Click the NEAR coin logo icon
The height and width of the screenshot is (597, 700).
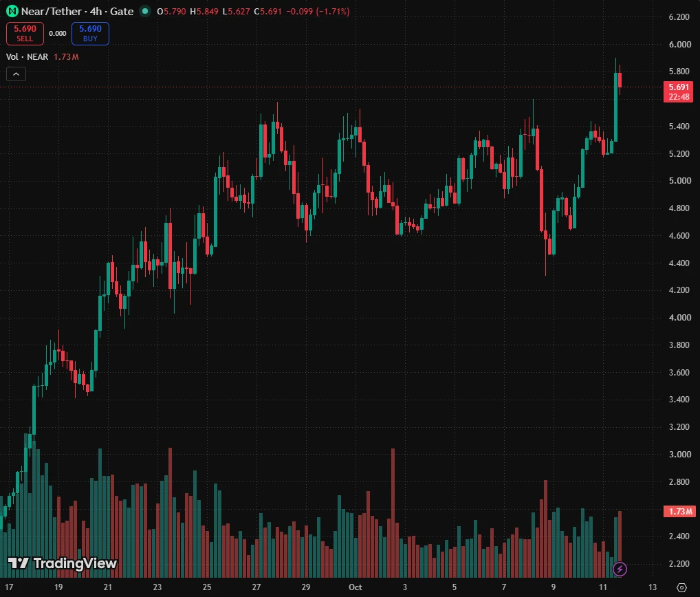point(12,11)
